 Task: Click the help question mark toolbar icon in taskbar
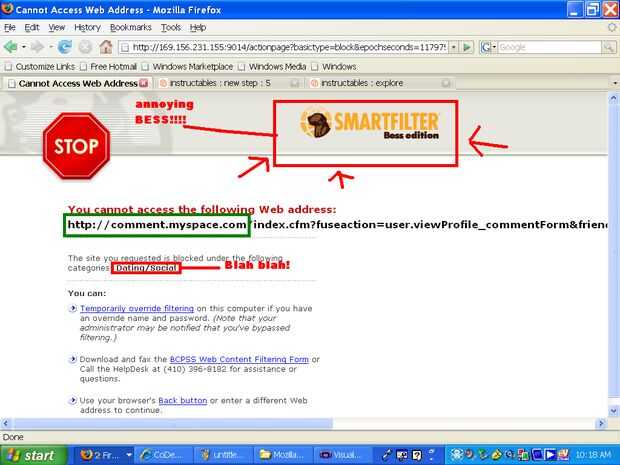(417, 455)
